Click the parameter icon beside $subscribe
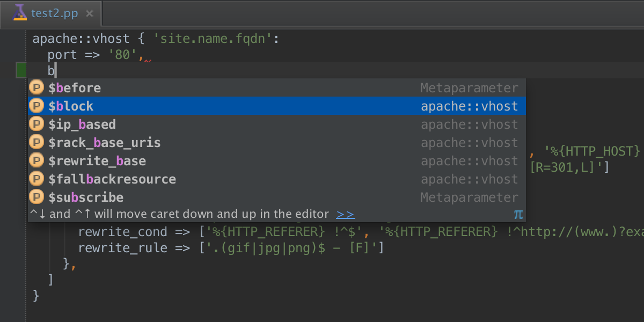The height and width of the screenshot is (322, 644). (36, 197)
